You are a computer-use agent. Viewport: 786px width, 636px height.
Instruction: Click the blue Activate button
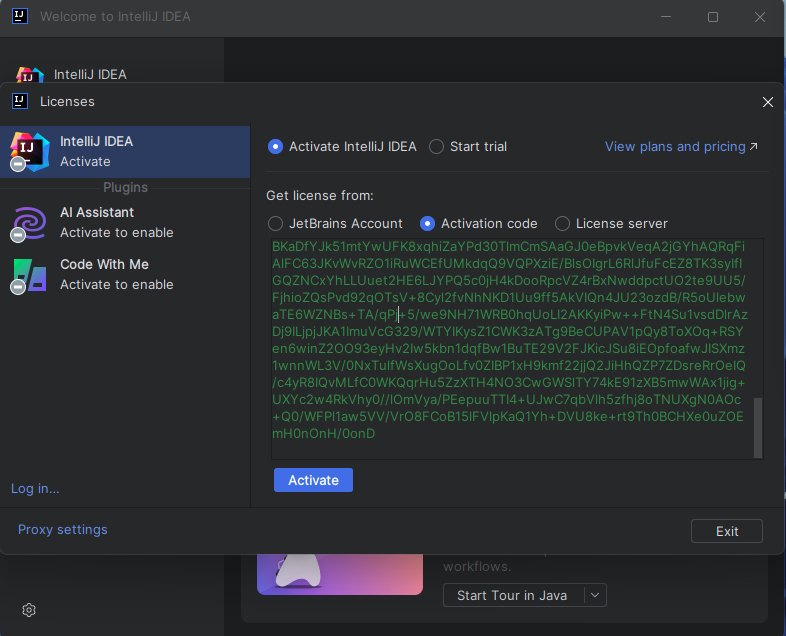[x=313, y=480]
